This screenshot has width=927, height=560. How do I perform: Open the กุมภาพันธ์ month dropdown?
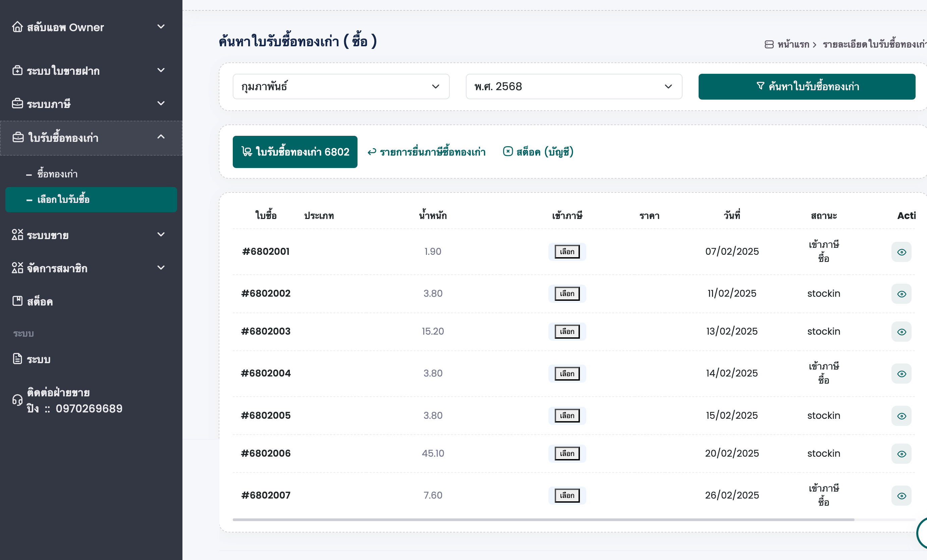[340, 87]
